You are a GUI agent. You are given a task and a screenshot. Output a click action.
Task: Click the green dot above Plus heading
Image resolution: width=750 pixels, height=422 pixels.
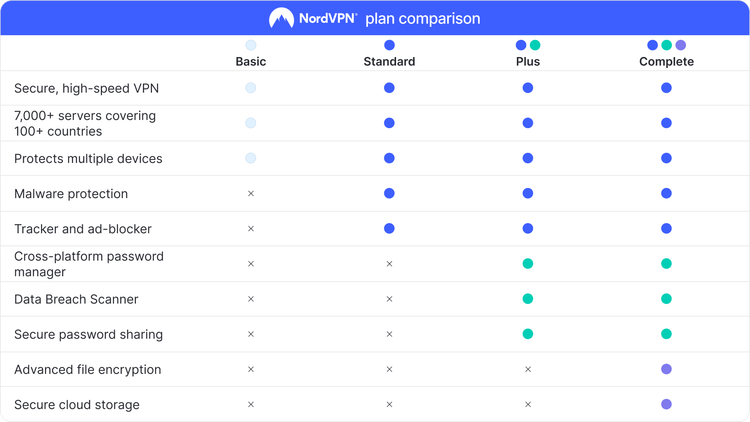(x=535, y=45)
